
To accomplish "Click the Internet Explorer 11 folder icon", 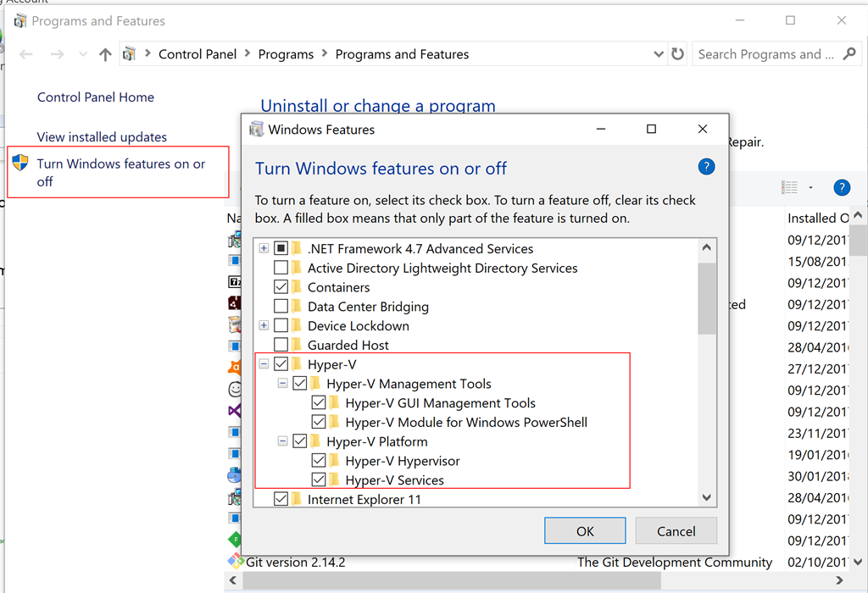I will (298, 499).
